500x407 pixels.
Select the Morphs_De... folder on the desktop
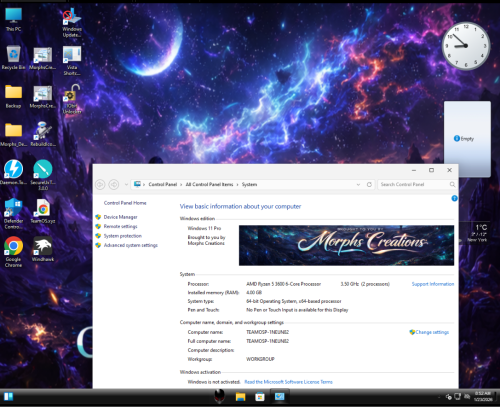[13, 134]
